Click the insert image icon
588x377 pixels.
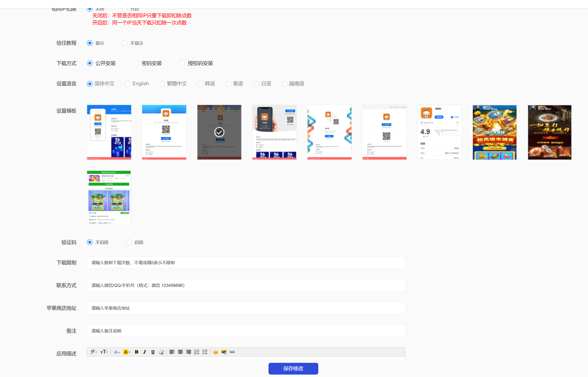pos(224,352)
